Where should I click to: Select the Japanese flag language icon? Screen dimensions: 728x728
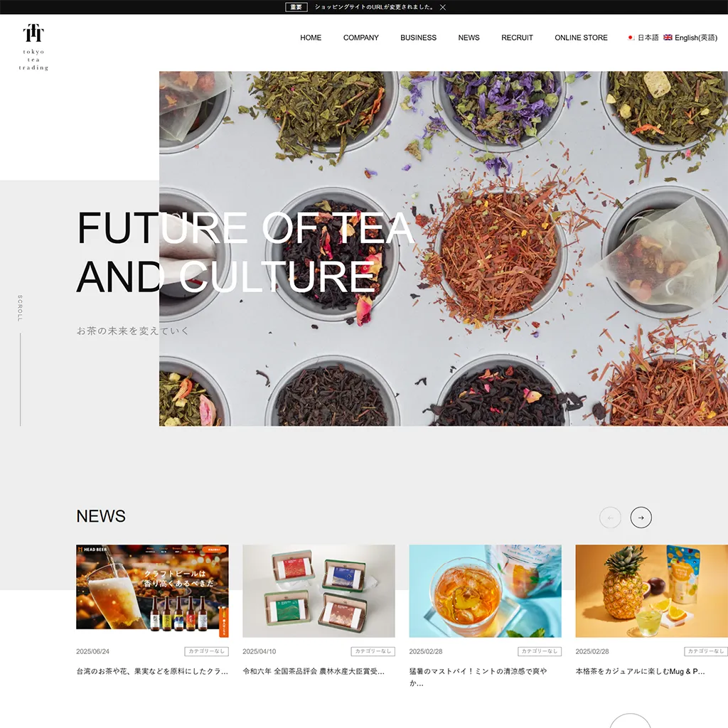pos(631,38)
